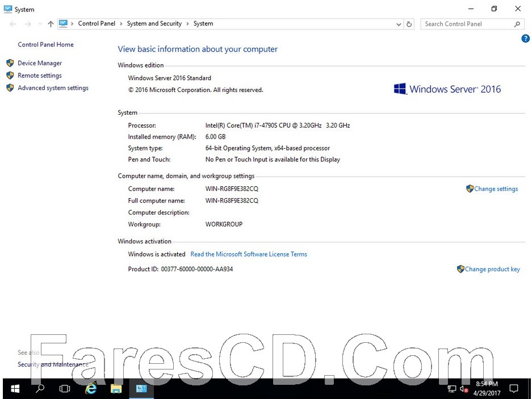Go up one level with Up arrow

[x=51, y=24]
